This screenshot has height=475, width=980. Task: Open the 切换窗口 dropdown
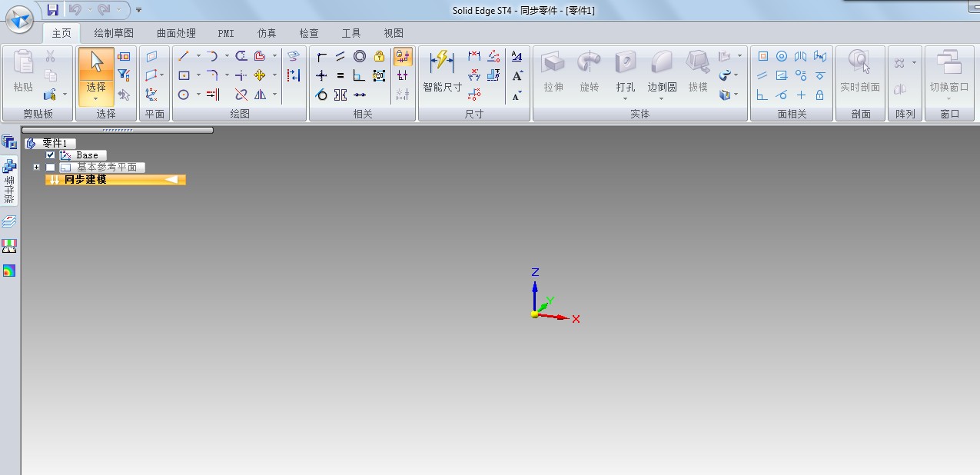(949, 98)
